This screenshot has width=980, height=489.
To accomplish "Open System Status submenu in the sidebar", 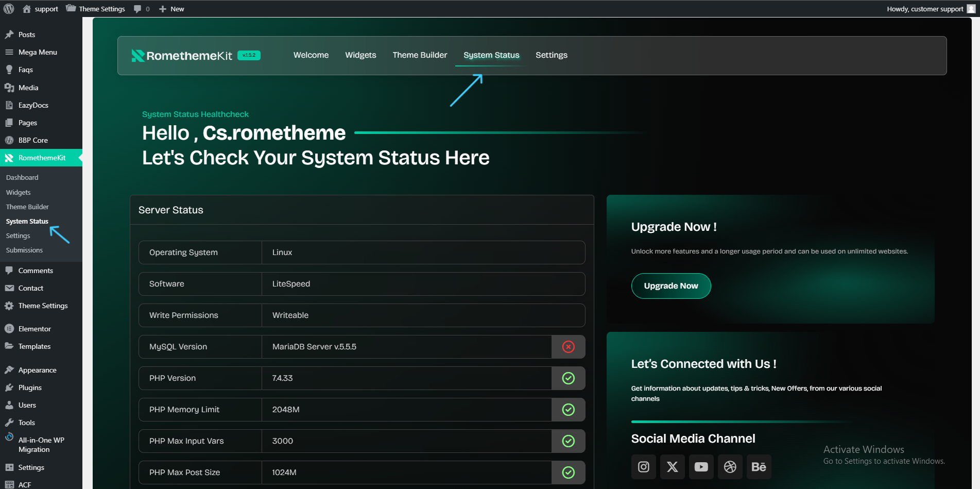I will [x=27, y=221].
